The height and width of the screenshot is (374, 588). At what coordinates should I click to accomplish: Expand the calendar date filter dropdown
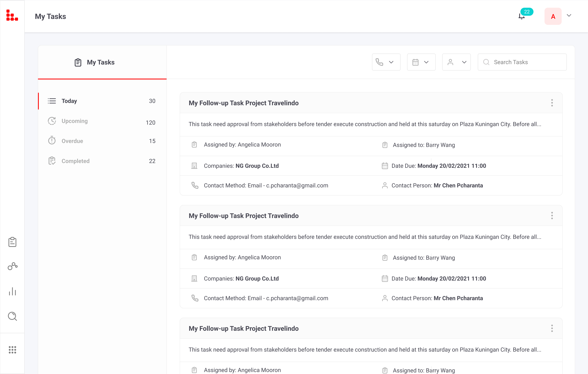(421, 62)
